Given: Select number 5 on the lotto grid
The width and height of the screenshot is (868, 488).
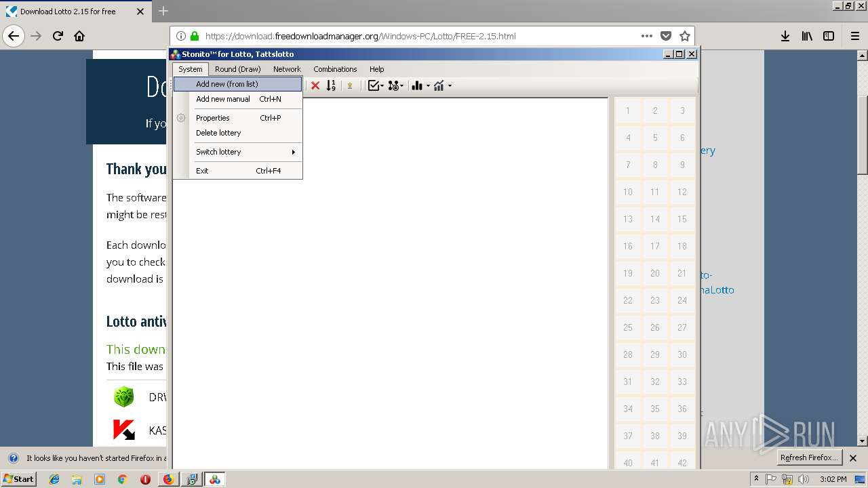Looking at the screenshot, I should (655, 138).
